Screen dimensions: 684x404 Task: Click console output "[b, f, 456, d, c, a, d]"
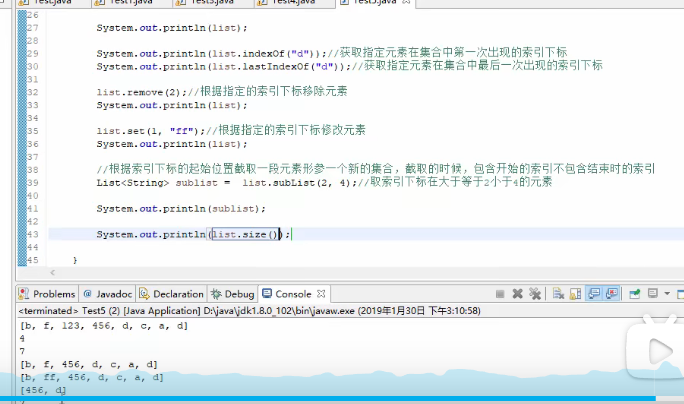pos(89,364)
